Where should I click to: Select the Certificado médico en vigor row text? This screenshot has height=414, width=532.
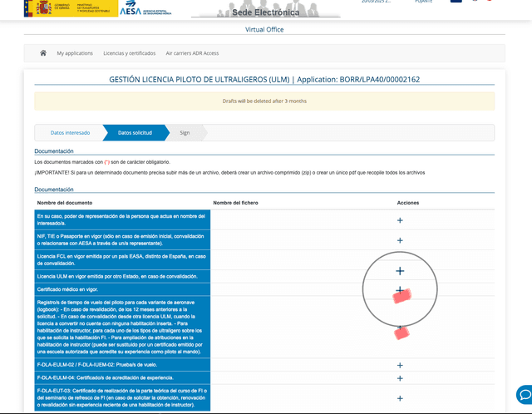[67, 289]
